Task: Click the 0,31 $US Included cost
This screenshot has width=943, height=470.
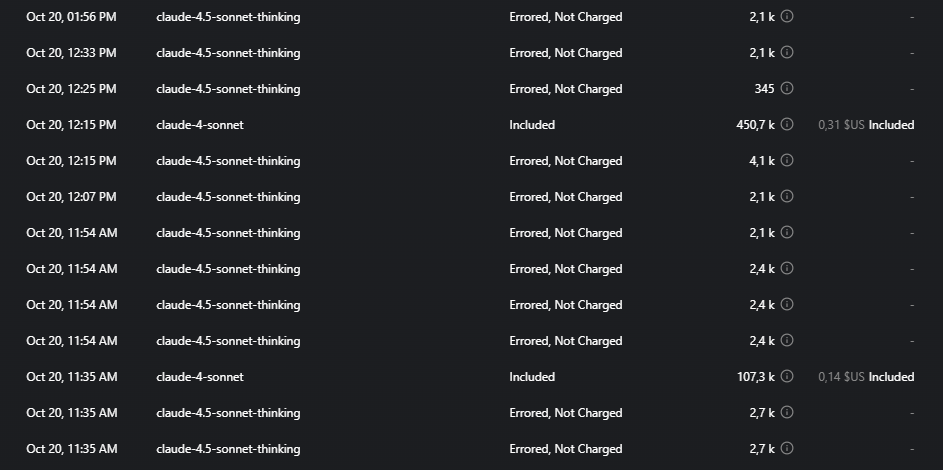Action: [x=865, y=125]
